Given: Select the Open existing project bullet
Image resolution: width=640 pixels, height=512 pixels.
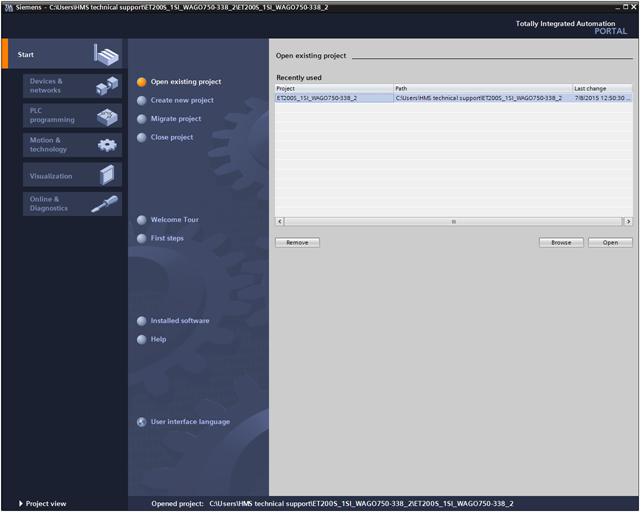Looking at the screenshot, I should tap(142, 82).
